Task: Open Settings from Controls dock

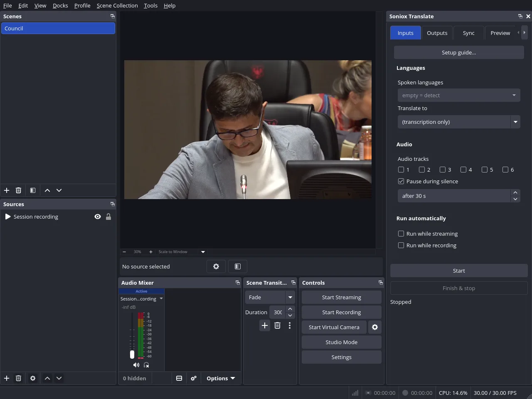Action: (342, 357)
